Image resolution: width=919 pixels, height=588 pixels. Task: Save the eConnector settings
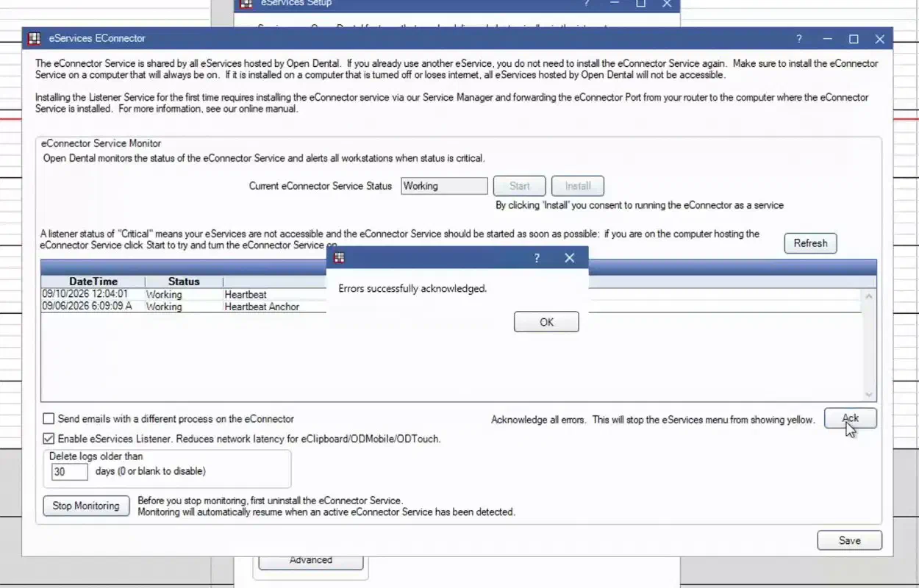pyautogui.click(x=849, y=540)
